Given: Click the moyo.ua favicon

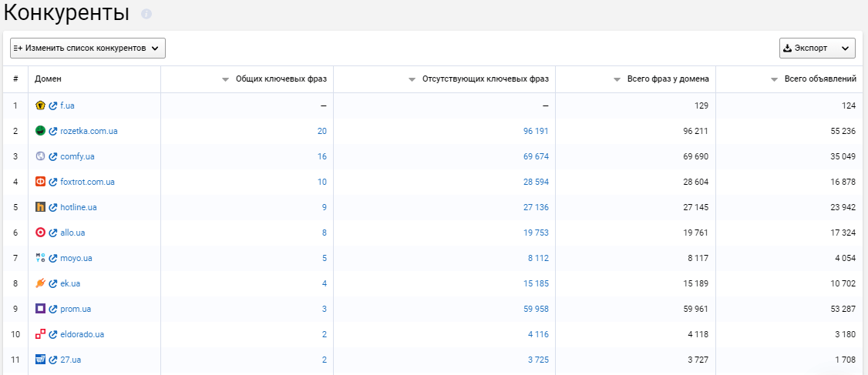Looking at the screenshot, I should point(40,258).
